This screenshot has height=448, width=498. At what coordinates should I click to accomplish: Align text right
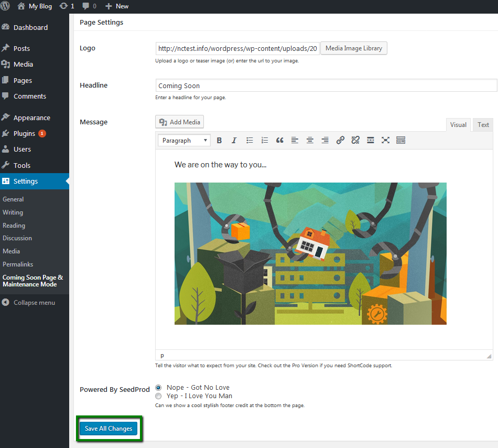(325, 141)
